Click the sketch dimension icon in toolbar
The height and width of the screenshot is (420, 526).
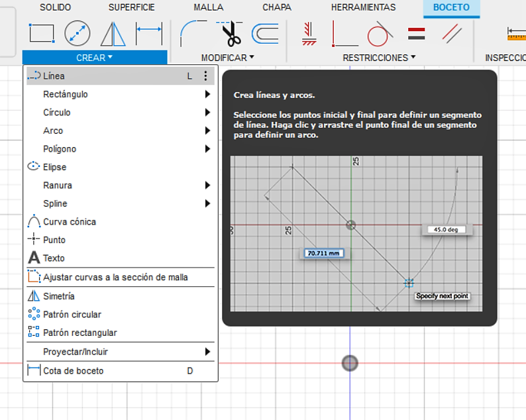point(149,33)
